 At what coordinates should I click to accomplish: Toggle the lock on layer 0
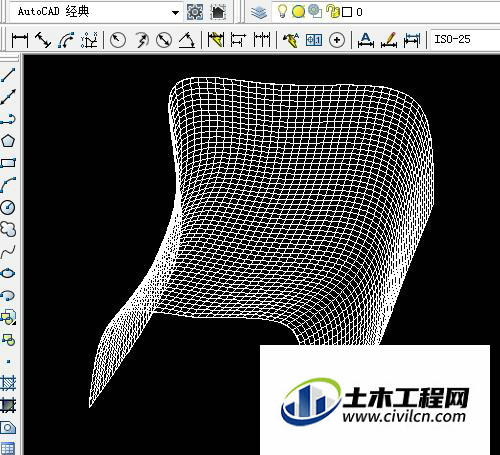tap(333, 12)
